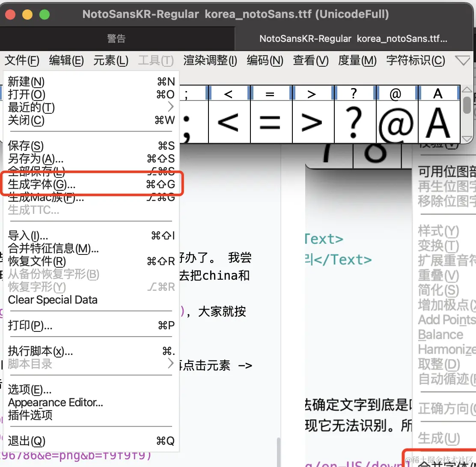This screenshot has width=476, height=467.
Task: Choose 退出(Q) menu item
Action: pos(91,441)
